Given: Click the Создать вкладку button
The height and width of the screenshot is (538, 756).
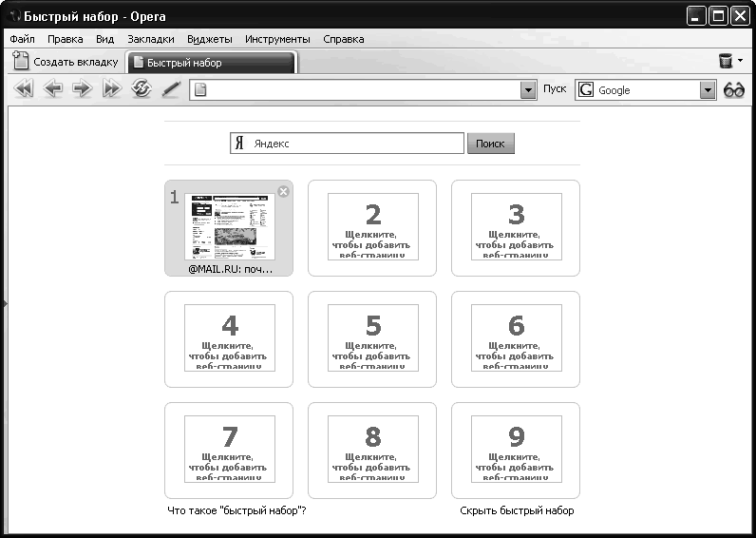Looking at the screenshot, I should (66, 63).
